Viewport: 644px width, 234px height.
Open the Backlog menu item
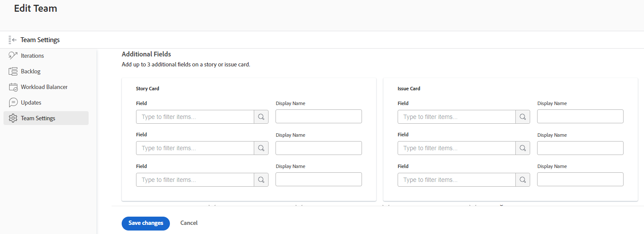(x=30, y=71)
